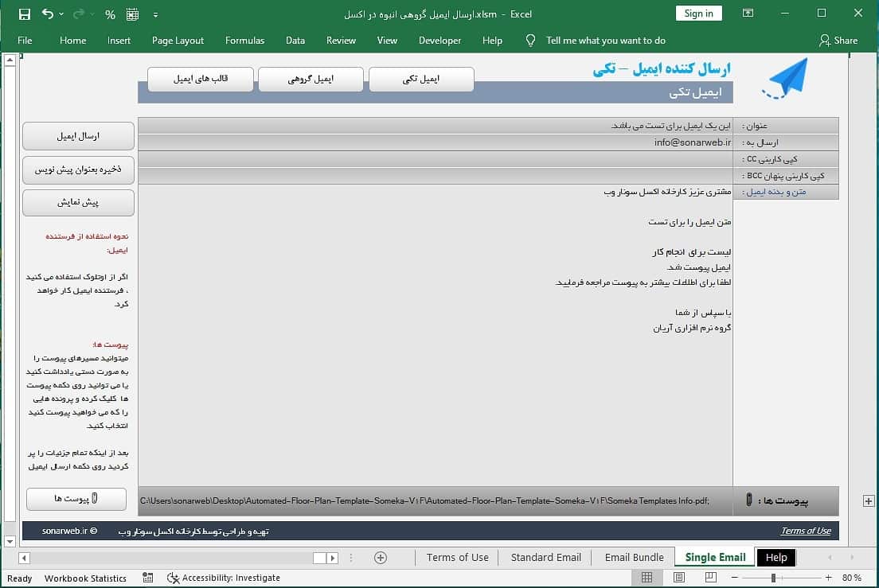The image size is (879, 588).
Task: Open the Terms of Use link
Action: [x=806, y=531]
